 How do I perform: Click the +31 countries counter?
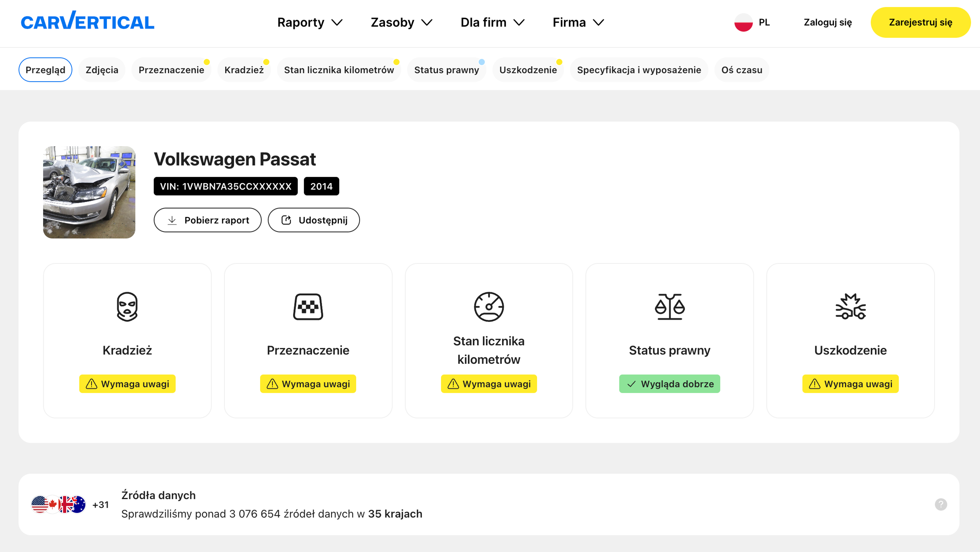click(x=101, y=505)
